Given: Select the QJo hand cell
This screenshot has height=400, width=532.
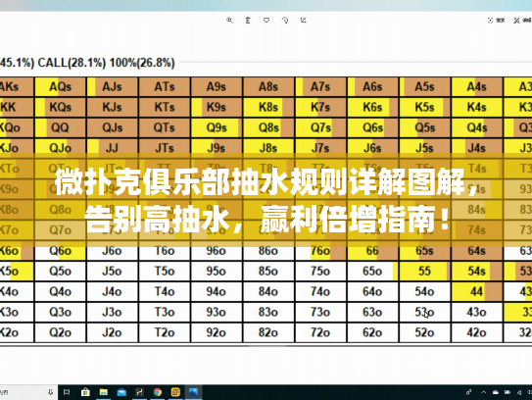Looking at the screenshot, I should tap(61, 148).
